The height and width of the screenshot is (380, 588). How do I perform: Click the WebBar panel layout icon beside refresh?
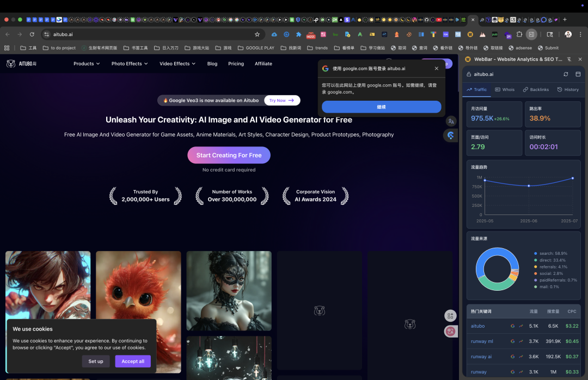[x=578, y=74]
